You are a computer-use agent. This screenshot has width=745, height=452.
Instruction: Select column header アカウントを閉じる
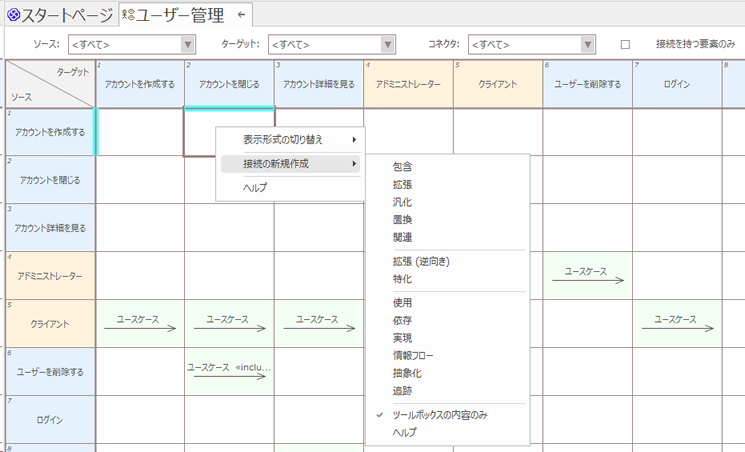point(229,84)
